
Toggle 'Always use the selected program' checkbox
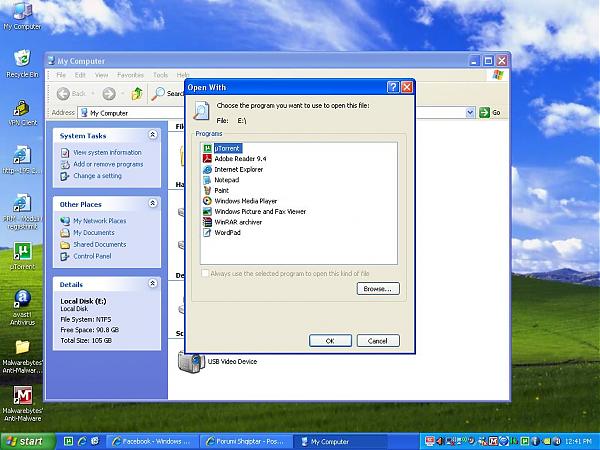point(205,273)
